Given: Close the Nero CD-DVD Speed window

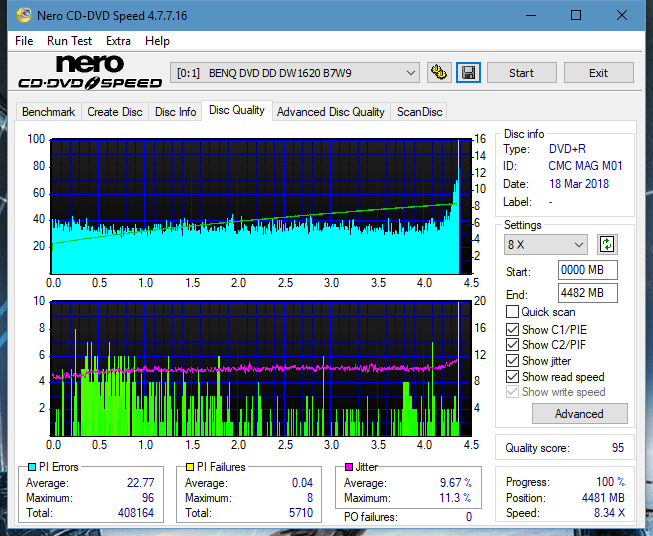Looking at the screenshot, I should click(x=622, y=15).
